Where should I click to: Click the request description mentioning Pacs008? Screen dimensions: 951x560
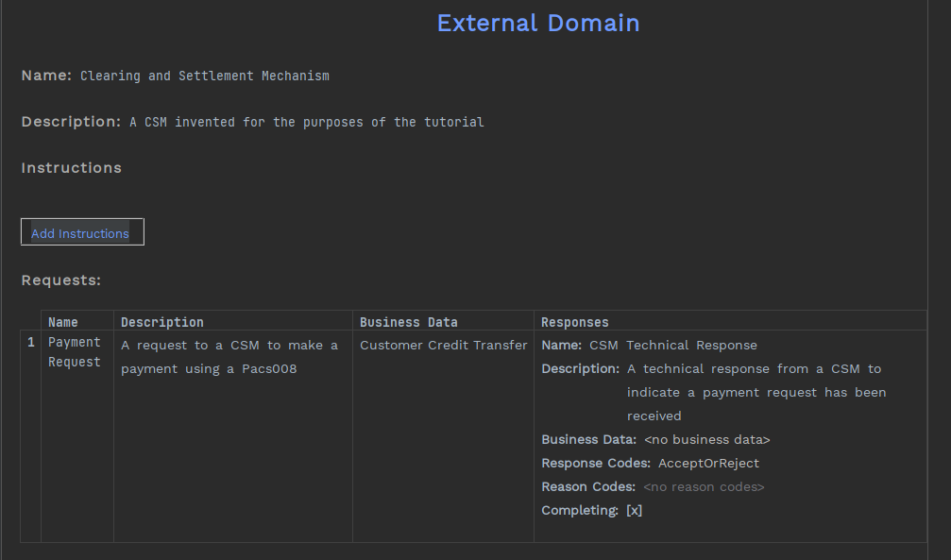[229, 357]
